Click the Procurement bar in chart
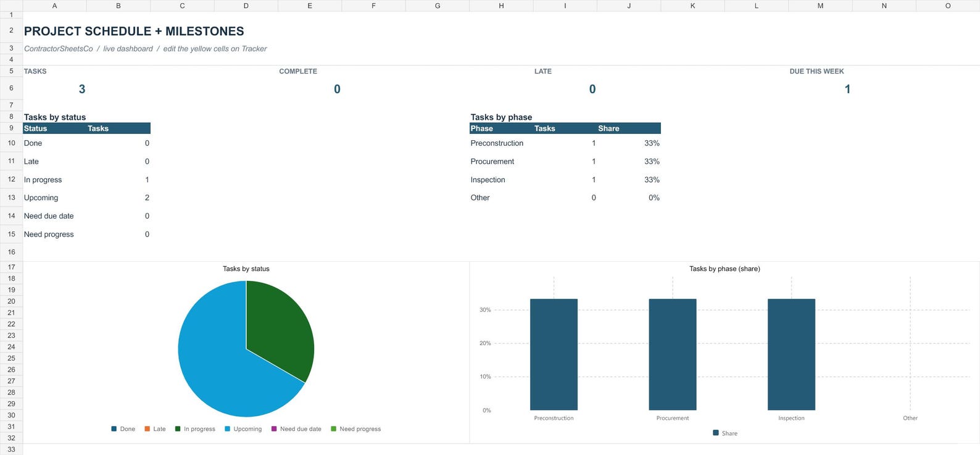The image size is (980, 455). (673, 354)
